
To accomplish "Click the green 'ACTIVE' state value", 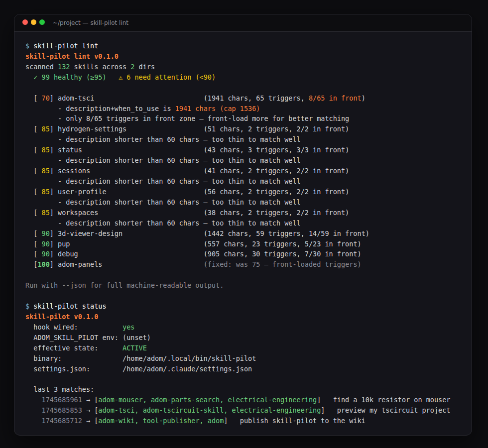I will point(134,348).
